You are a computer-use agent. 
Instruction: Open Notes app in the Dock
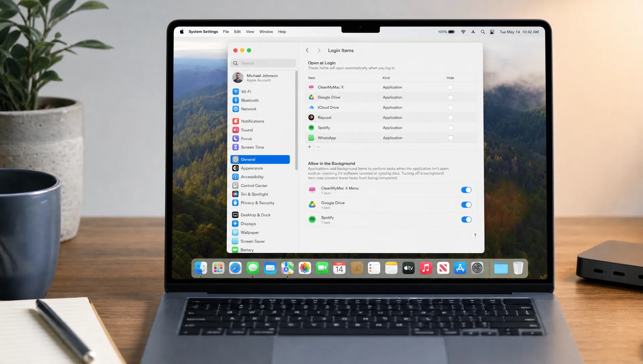(x=391, y=268)
